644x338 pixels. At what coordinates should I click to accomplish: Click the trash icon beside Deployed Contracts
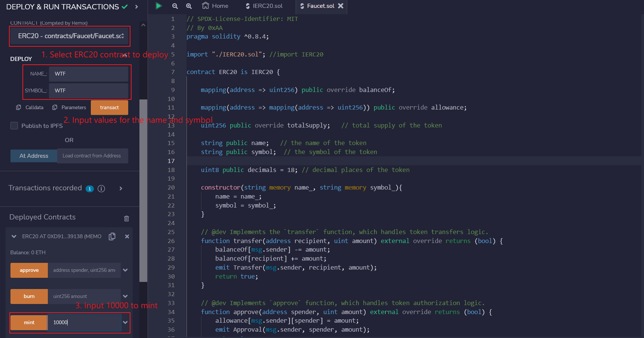click(x=126, y=218)
